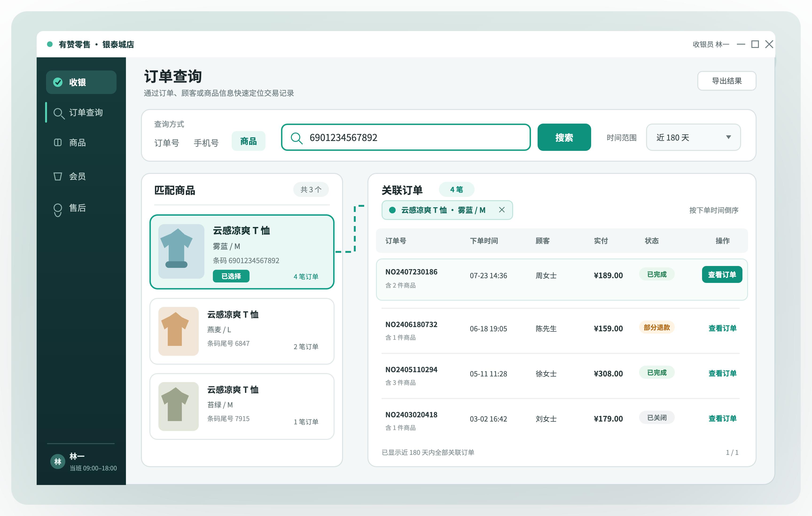Minimize the 有赞零售 window

tap(741, 44)
